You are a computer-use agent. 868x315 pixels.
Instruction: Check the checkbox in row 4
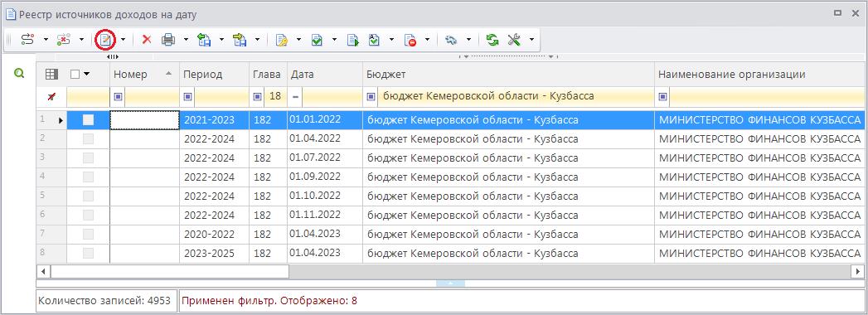pos(88,177)
